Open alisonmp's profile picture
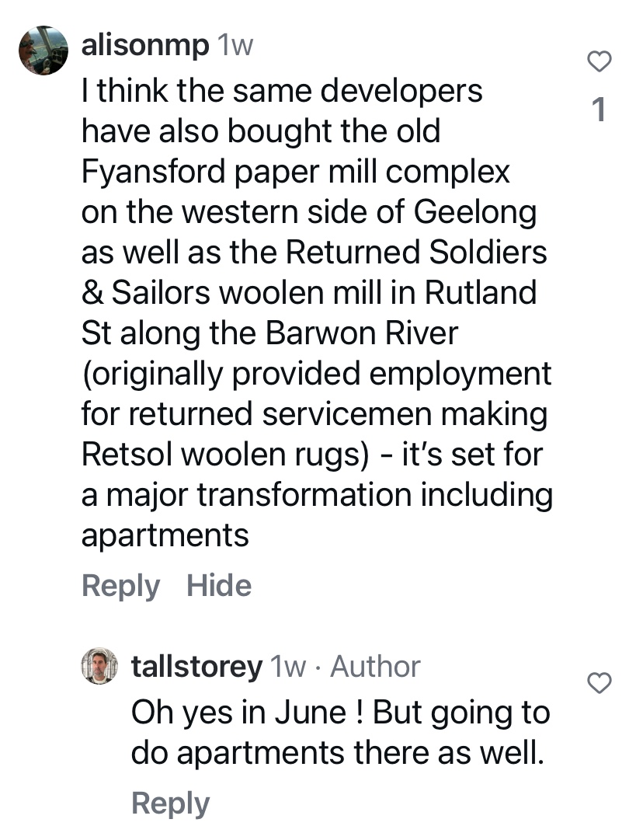 pos(43,51)
